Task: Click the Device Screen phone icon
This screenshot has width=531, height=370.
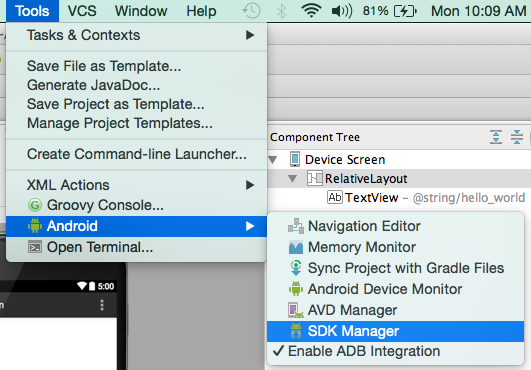Action: (295, 159)
